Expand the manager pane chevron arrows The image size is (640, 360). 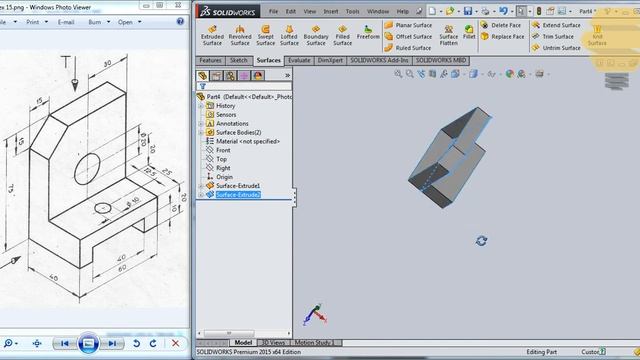pos(287,76)
